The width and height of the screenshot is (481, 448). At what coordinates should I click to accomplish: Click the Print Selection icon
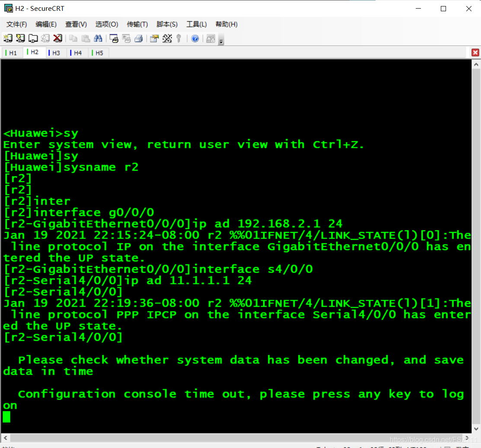pos(126,38)
